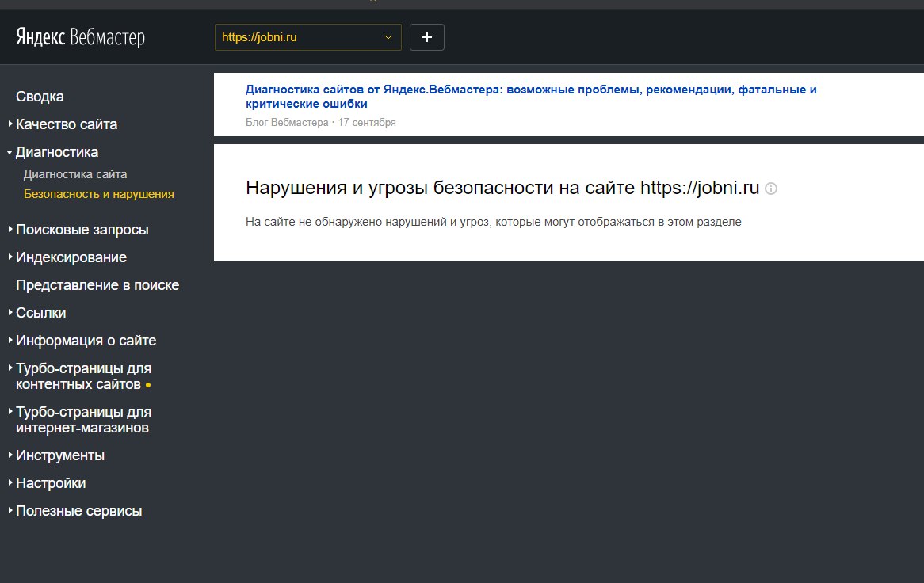The height and width of the screenshot is (583, 924).
Task: Open the Сводка section
Action: point(40,97)
